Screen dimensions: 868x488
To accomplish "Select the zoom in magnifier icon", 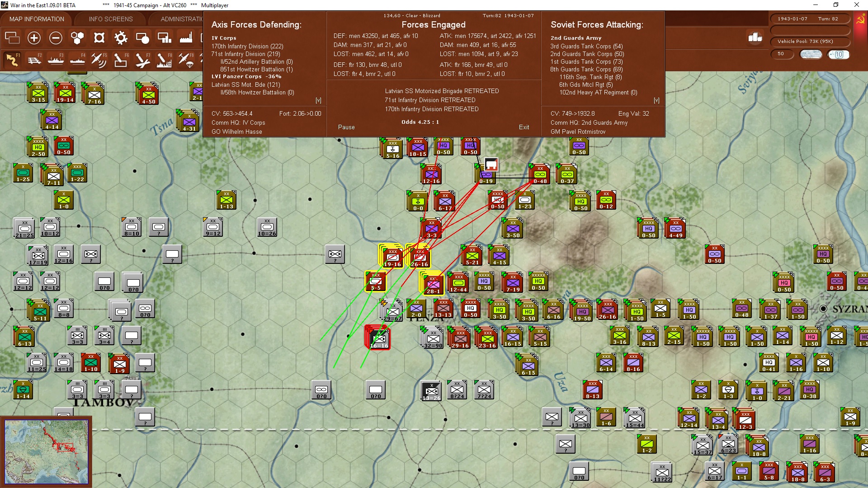I will click(34, 38).
